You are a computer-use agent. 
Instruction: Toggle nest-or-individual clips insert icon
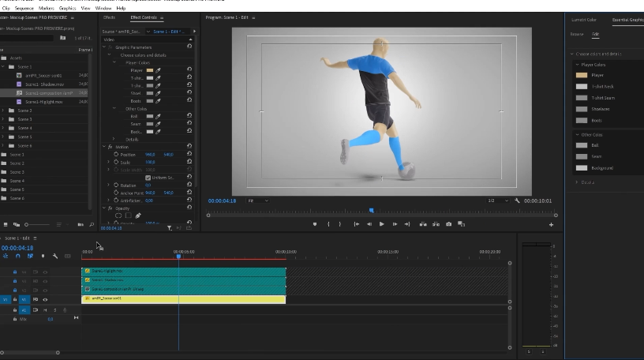pos(6,256)
